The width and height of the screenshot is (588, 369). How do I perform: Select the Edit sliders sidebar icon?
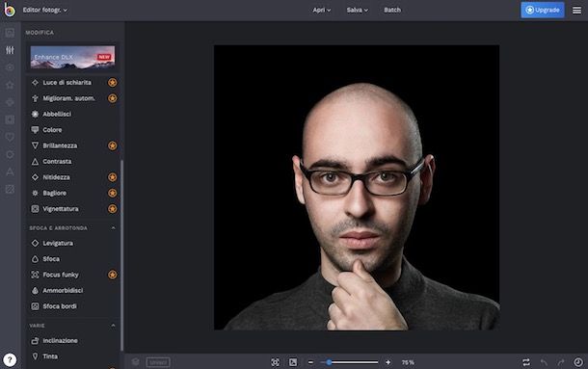coord(10,50)
